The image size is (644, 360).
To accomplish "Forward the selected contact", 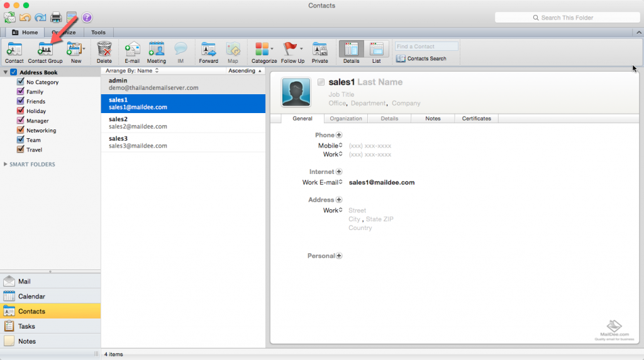I will tap(208, 50).
